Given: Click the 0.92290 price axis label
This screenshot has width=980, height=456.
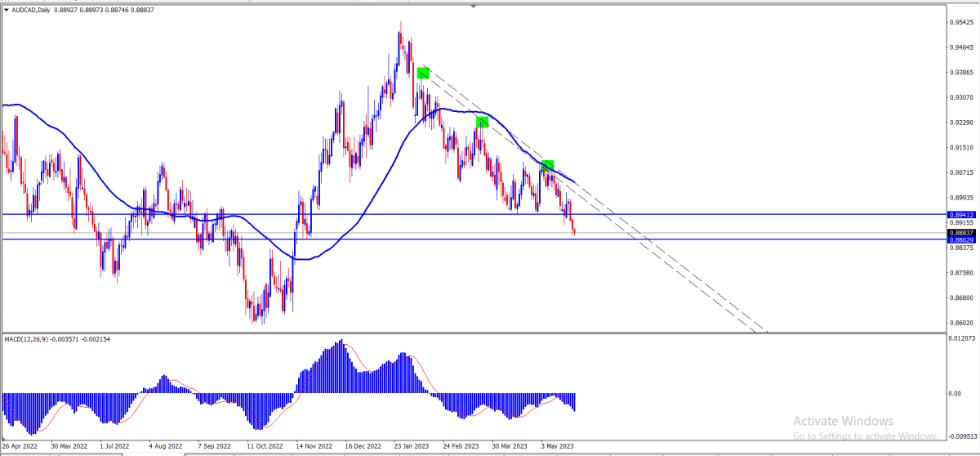Looking at the screenshot, I should point(960,123).
